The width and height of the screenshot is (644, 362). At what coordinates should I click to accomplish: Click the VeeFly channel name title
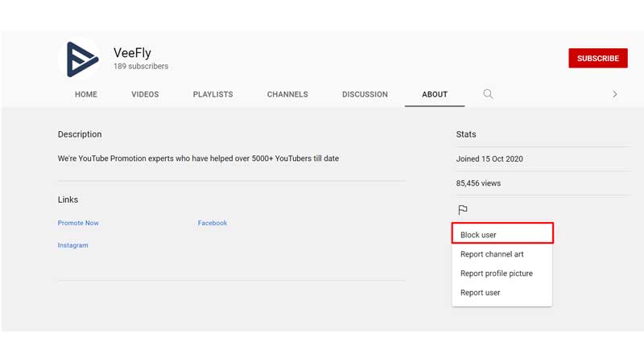[132, 53]
